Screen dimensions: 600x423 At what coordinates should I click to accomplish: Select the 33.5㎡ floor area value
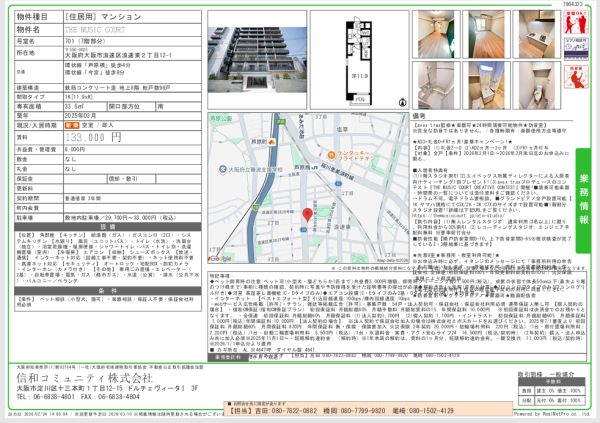coord(74,106)
